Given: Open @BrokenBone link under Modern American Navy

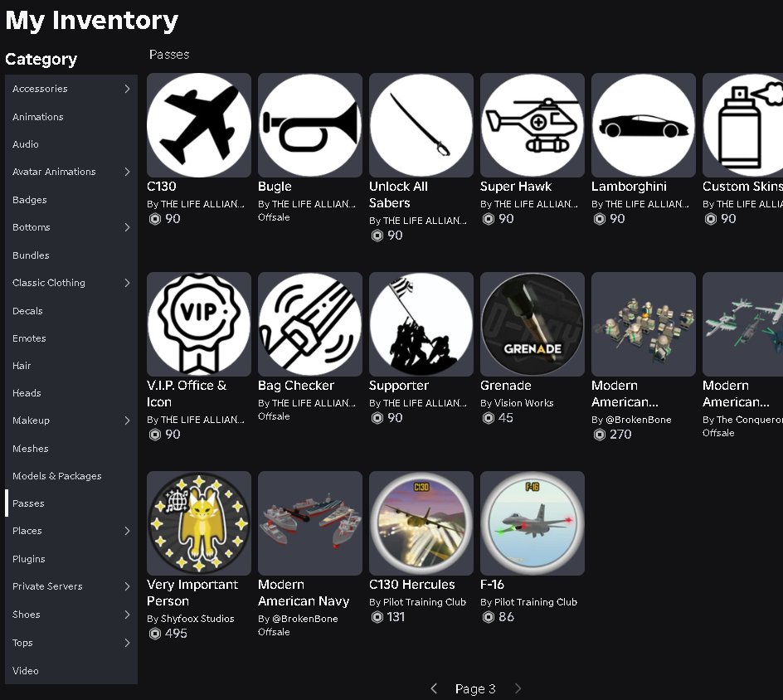Looking at the screenshot, I should (304, 619).
